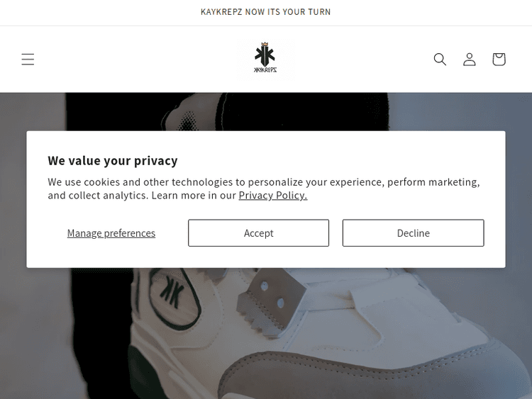Accept cookies in privacy banner
532x399 pixels.
pos(258,233)
